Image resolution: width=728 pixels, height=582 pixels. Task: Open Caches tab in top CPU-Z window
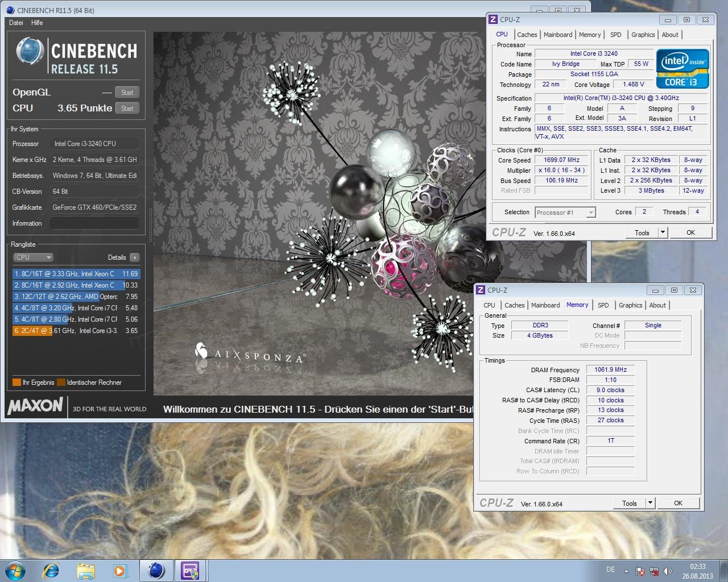pos(527,35)
